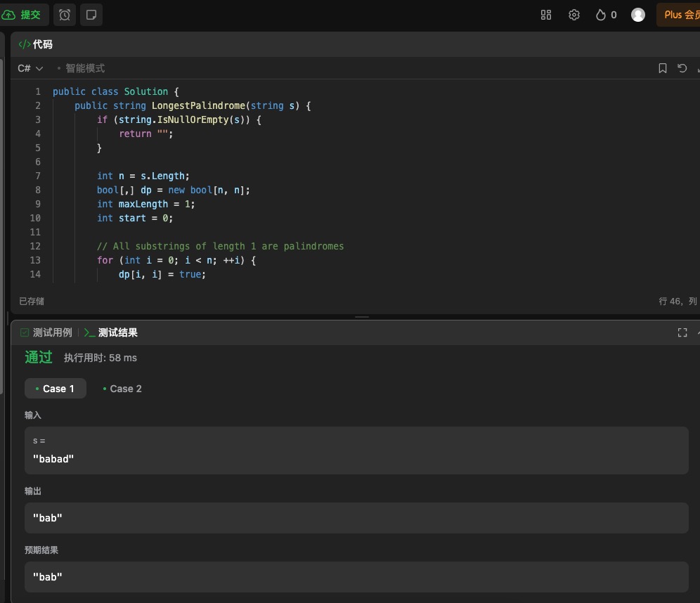Click the 'int maxLength = 1;' line
Image resolution: width=700 pixels, height=603 pixels.
tap(146, 204)
